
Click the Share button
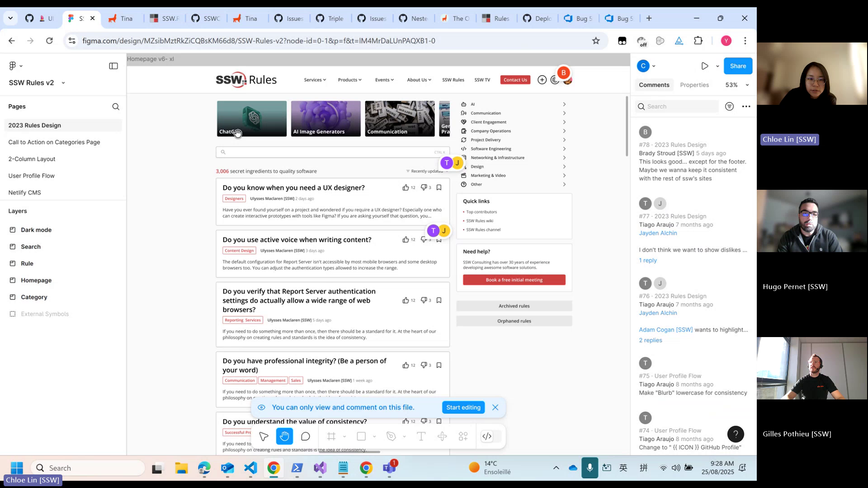coord(738,66)
